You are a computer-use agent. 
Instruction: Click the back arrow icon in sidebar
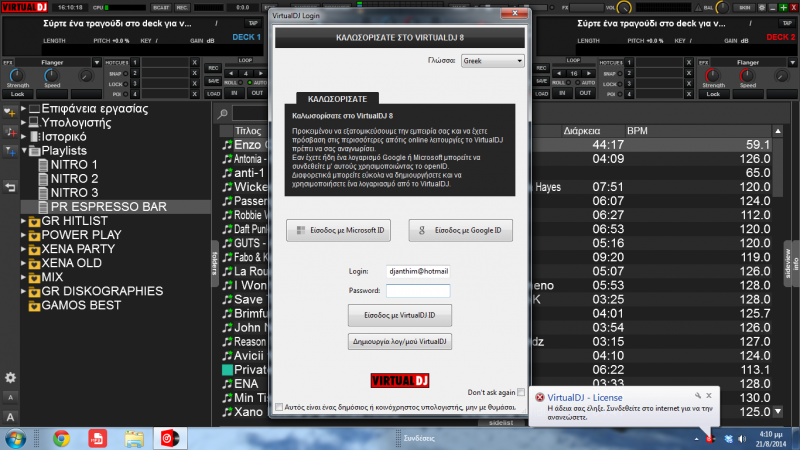(x=10, y=187)
